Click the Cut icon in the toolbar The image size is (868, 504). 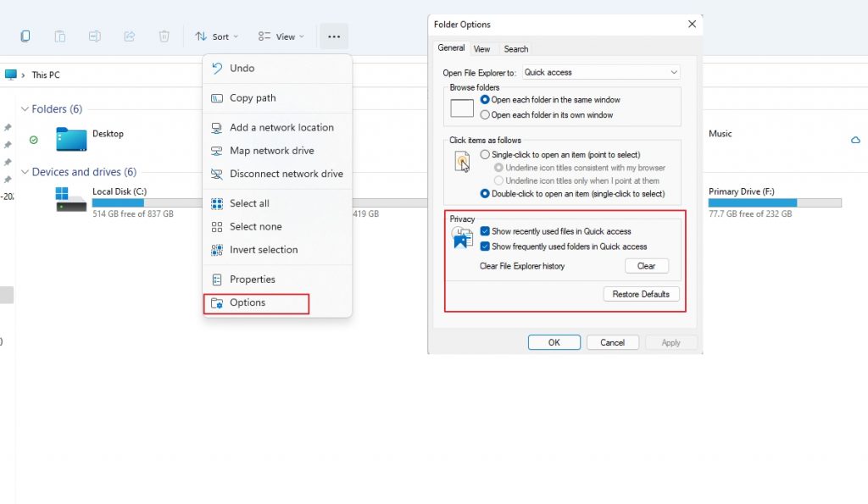(25, 36)
